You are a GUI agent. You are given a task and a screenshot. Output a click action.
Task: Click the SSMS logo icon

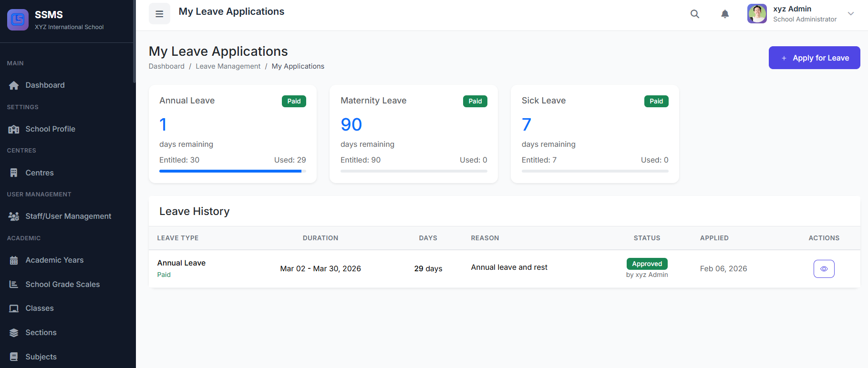coord(18,20)
